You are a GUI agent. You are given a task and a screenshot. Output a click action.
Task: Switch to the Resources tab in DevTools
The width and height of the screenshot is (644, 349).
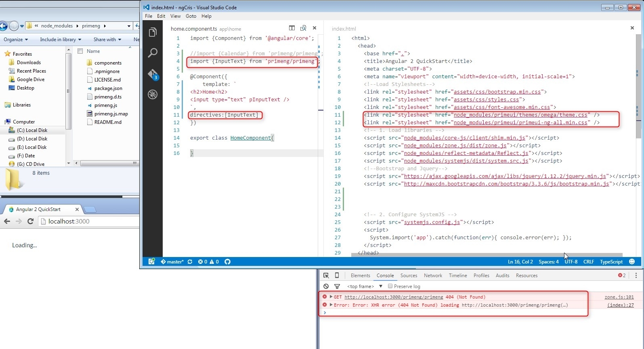(x=527, y=275)
